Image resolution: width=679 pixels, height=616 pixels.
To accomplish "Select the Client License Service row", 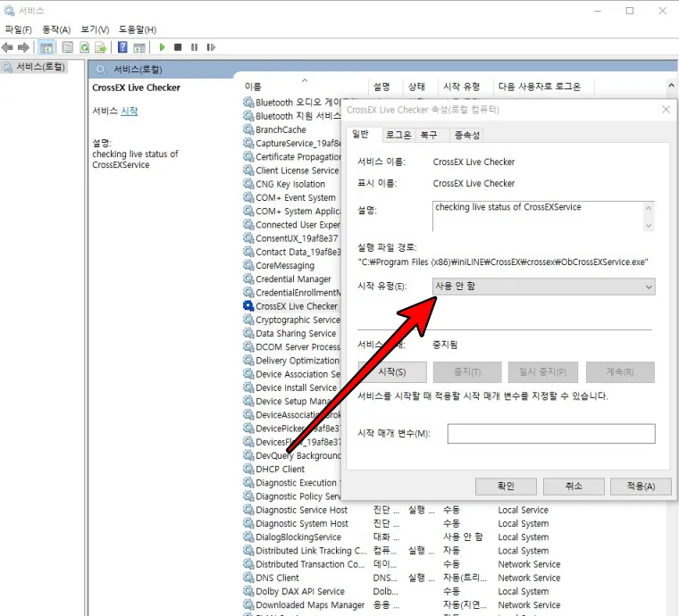I will click(x=292, y=171).
